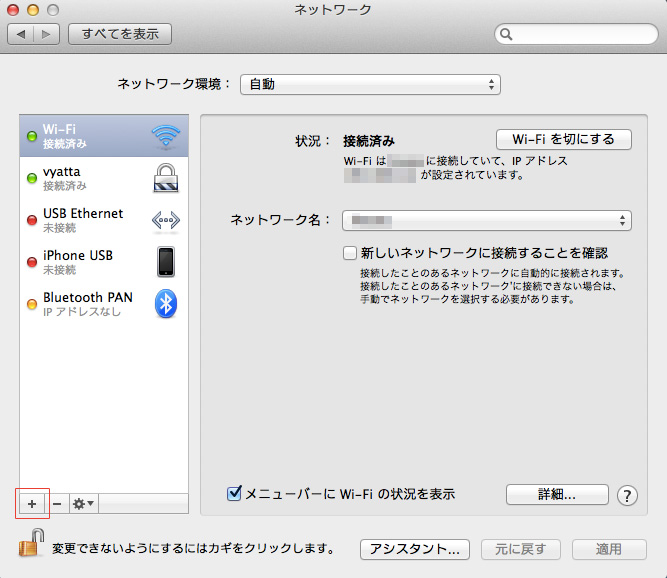Click the アシスタント... button

click(414, 549)
